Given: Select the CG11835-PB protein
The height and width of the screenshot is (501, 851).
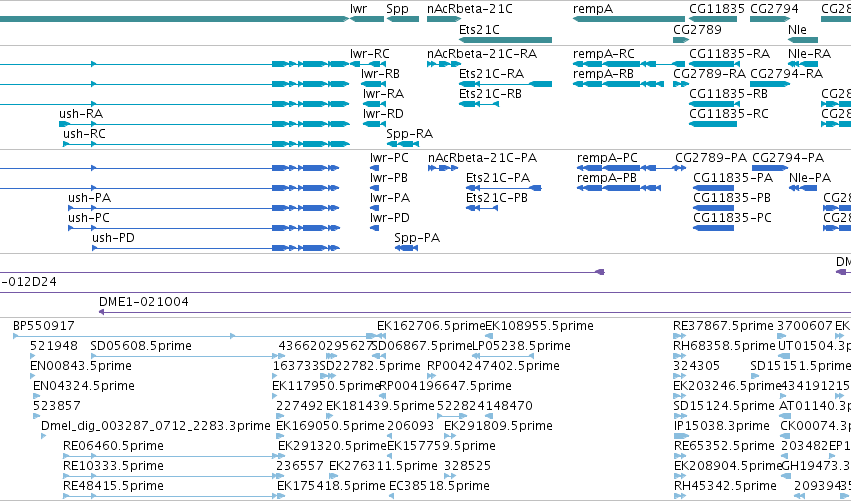Looking at the screenshot, I should [713, 208].
